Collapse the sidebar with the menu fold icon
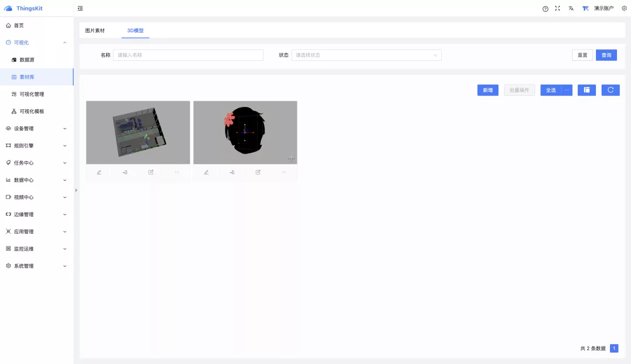The height and width of the screenshot is (364, 631). pyautogui.click(x=80, y=9)
